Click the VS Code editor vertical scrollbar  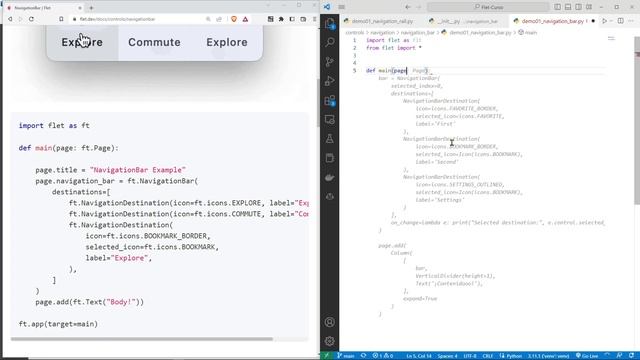click(x=637, y=120)
